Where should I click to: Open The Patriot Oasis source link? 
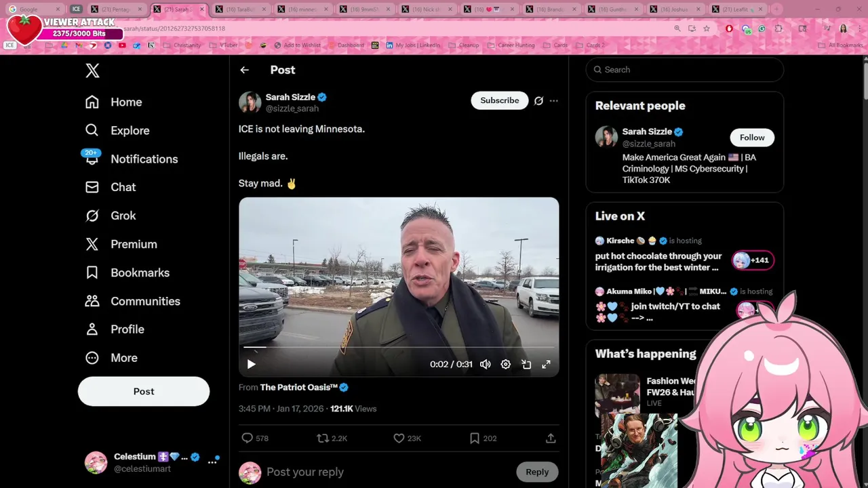tap(299, 387)
